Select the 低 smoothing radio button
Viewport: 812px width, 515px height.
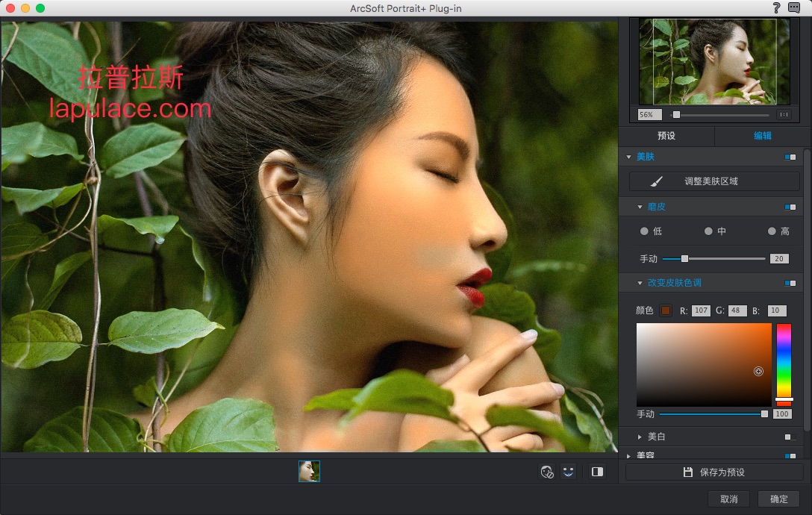tap(644, 231)
